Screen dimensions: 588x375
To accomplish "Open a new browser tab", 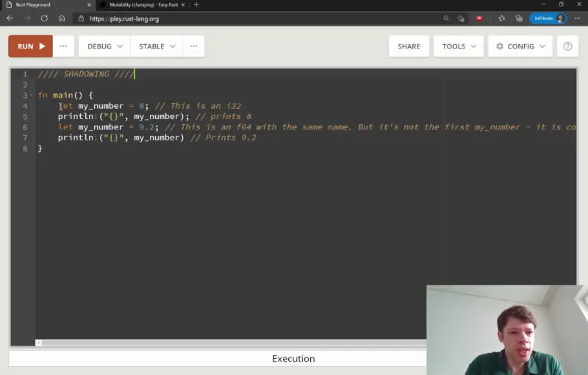I will tap(196, 5).
